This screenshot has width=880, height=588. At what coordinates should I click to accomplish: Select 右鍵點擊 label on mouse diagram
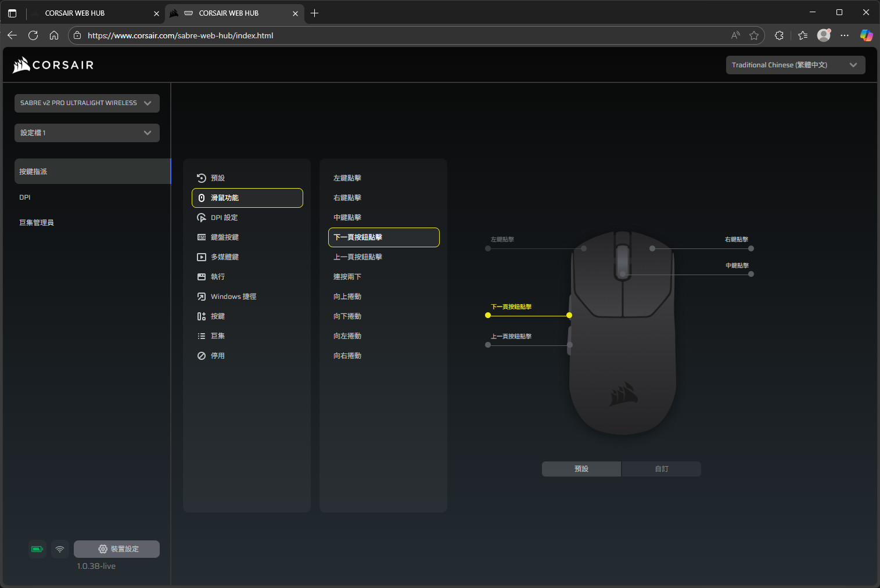point(737,239)
